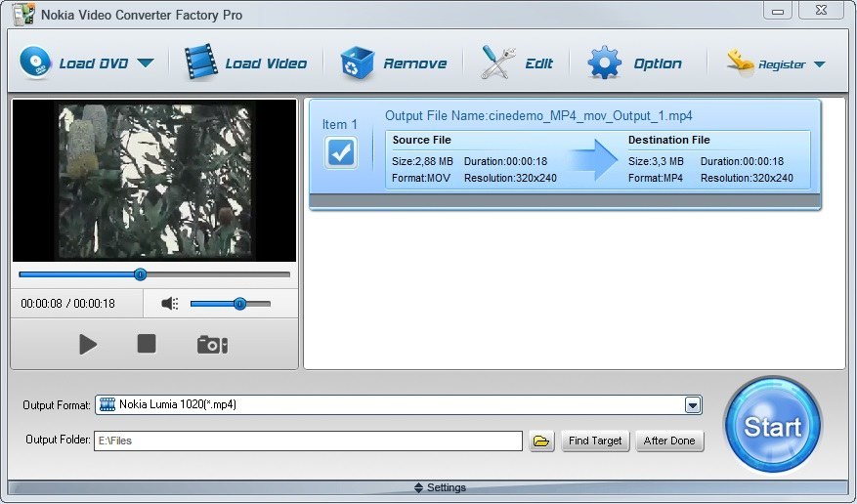The height and width of the screenshot is (504, 857).
Task: Stop the video playback
Action: tap(147, 344)
